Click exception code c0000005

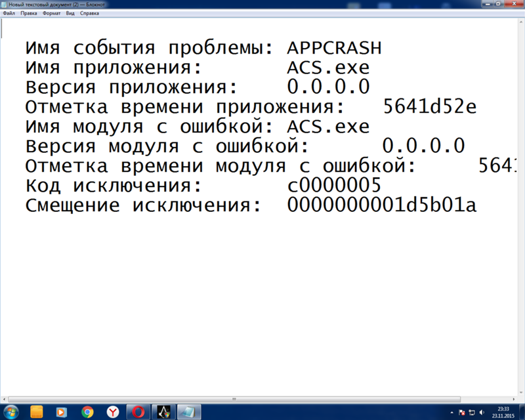click(x=334, y=185)
